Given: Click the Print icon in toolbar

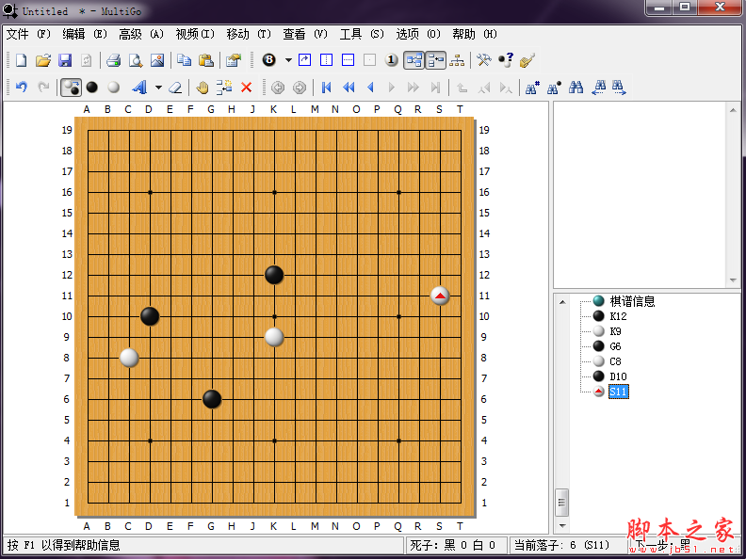Looking at the screenshot, I should click(x=113, y=60).
